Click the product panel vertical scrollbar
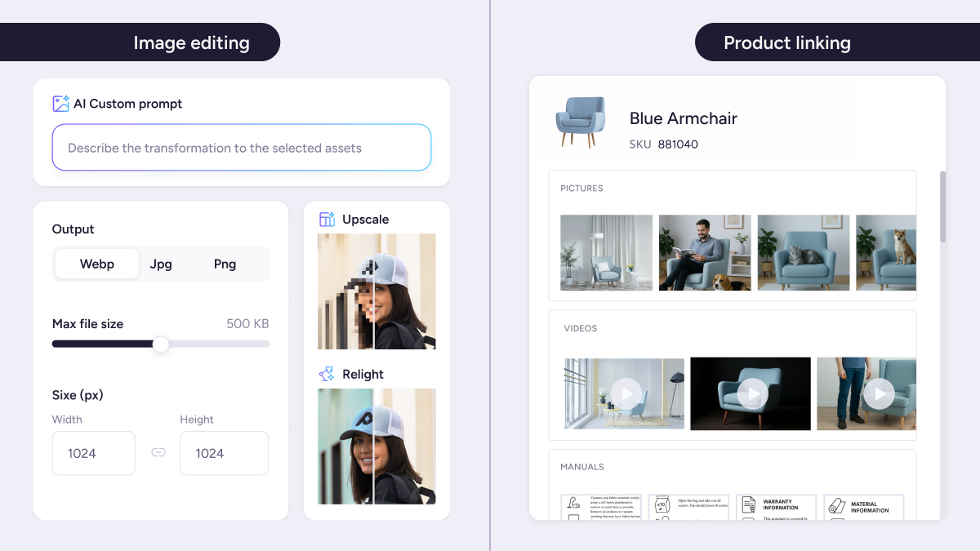 point(942,207)
